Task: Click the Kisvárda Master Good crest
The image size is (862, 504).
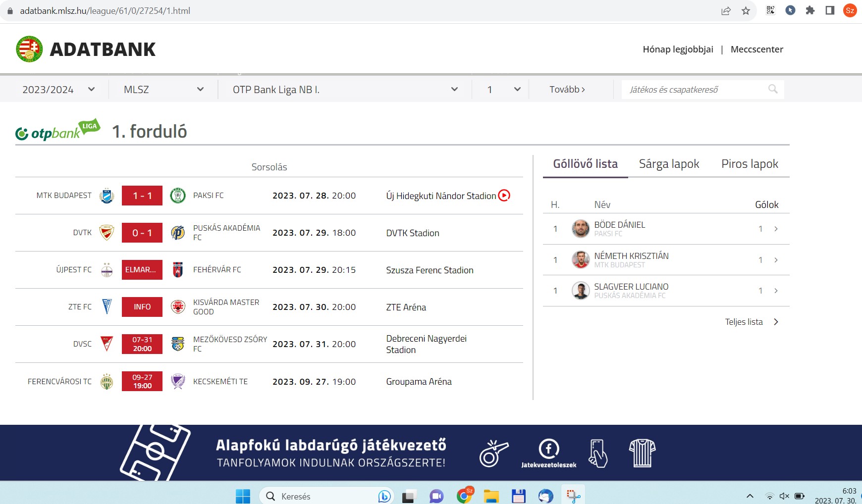Action: [x=178, y=307]
